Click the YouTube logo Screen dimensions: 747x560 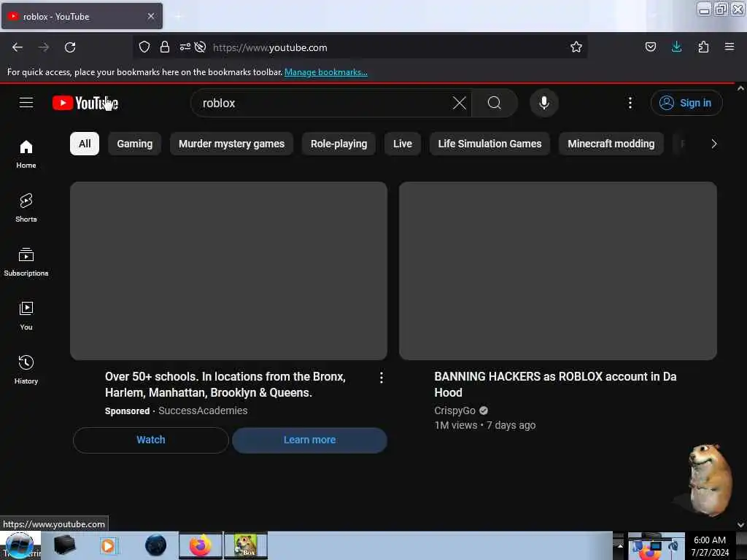pyautogui.click(x=85, y=103)
